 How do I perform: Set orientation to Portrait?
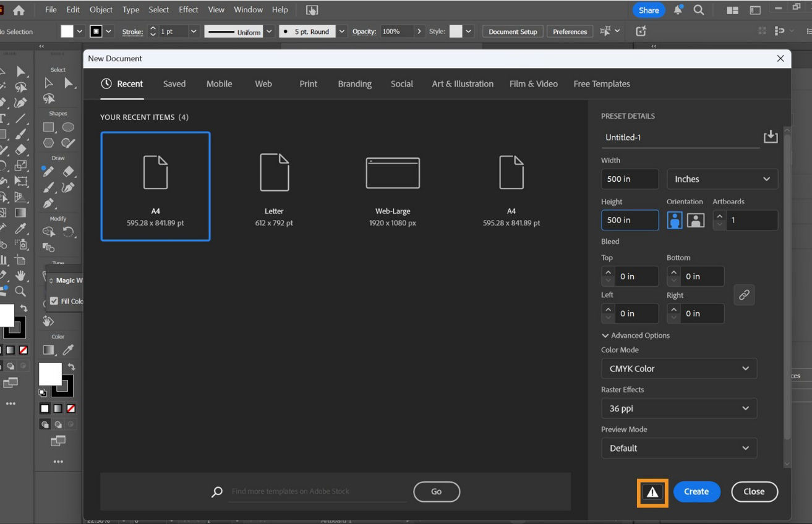tap(673, 220)
